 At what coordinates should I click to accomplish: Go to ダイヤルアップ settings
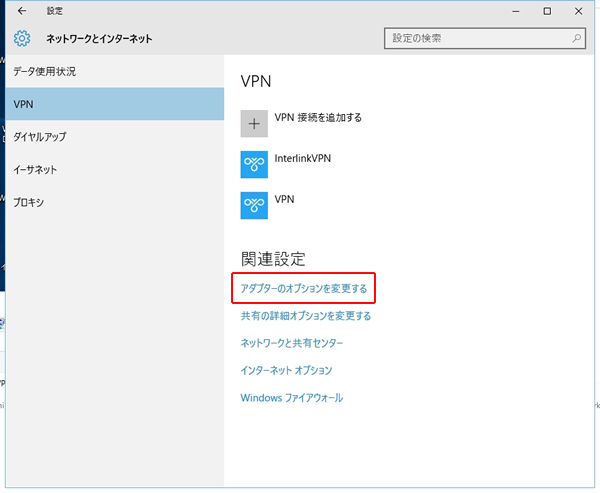tap(40, 137)
